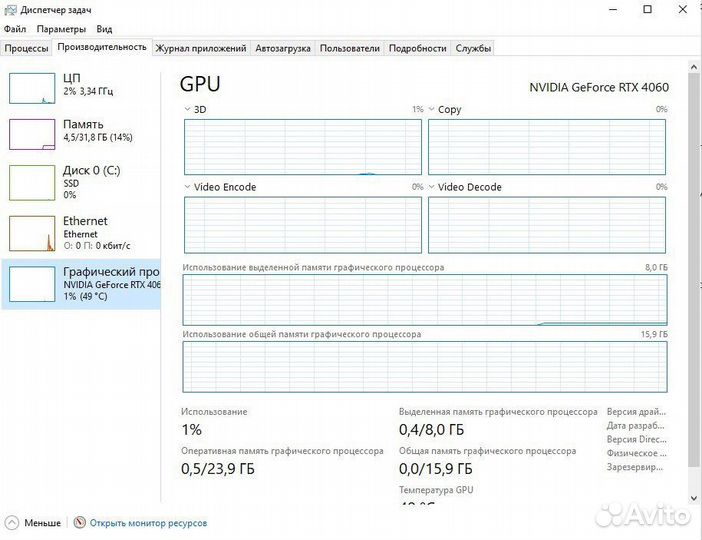702x540 pixels.
Task: Select the Память graph thumbnail
Action: pyautogui.click(x=32, y=134)
